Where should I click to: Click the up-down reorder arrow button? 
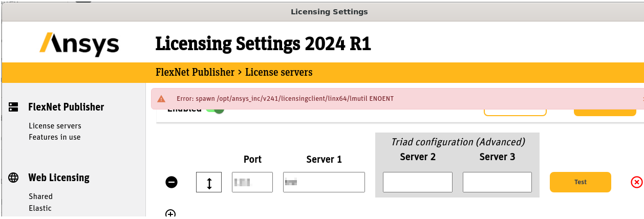[209, 182]
